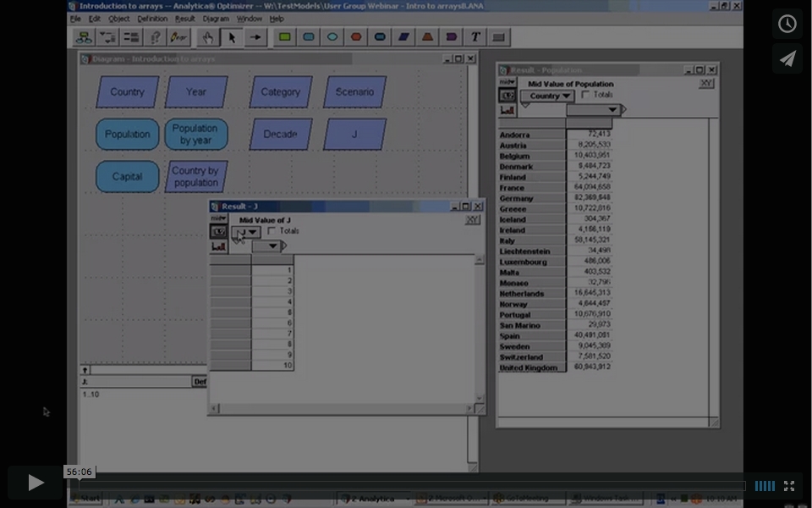The image size is (812, 508).
Task: Click the video play button
Action: coord(36,483)
